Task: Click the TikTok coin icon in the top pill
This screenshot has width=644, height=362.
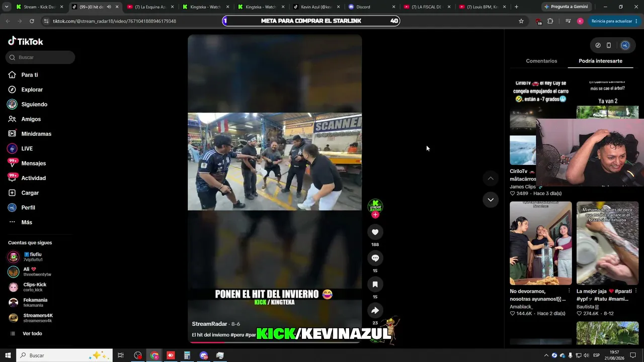Action: coord(598,45)
